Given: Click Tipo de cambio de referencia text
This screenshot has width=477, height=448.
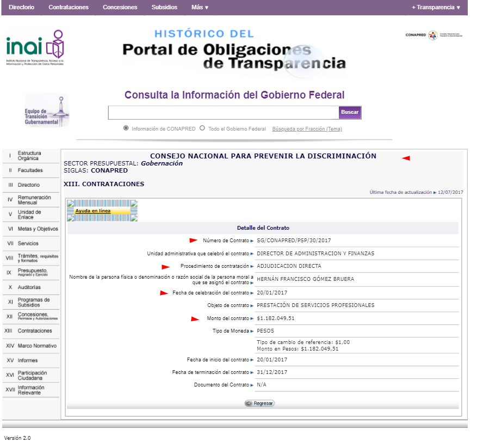Looking at the screenshot, I should [x=303, y=342].
